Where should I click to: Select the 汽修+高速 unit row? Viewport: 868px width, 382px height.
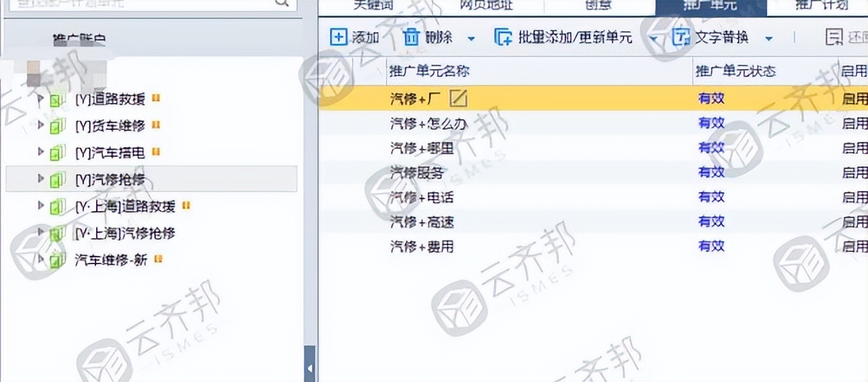[x=593, y=221]
